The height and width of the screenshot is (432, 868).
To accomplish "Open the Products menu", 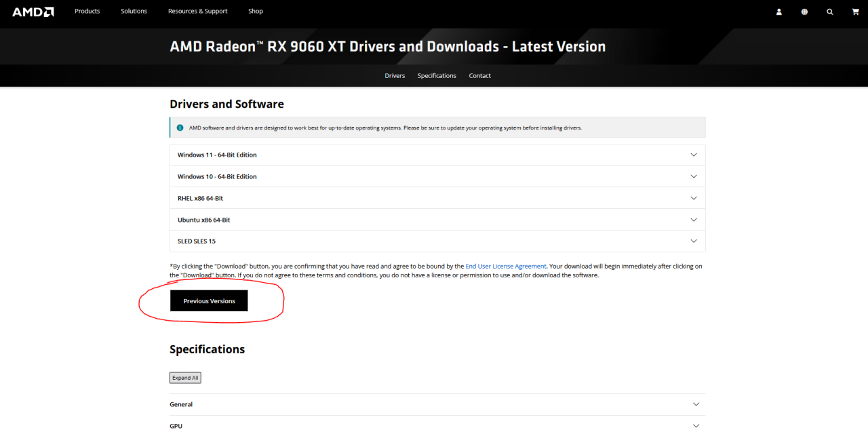I will coord(87,12).
